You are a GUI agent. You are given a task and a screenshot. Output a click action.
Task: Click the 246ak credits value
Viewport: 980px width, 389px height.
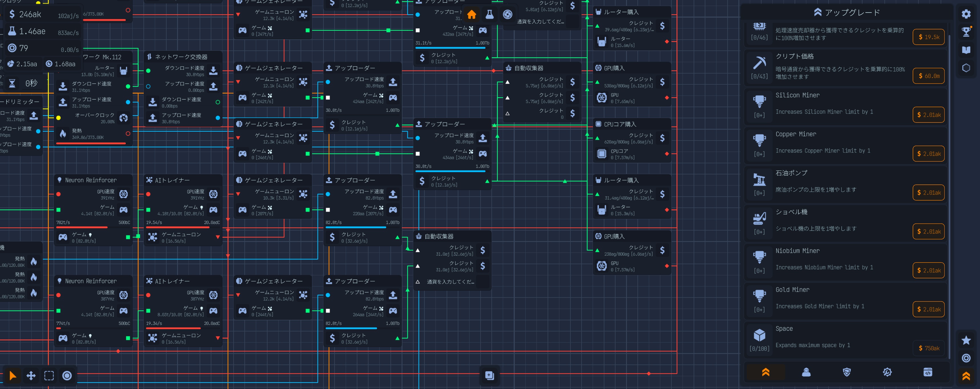click(30, 15)
